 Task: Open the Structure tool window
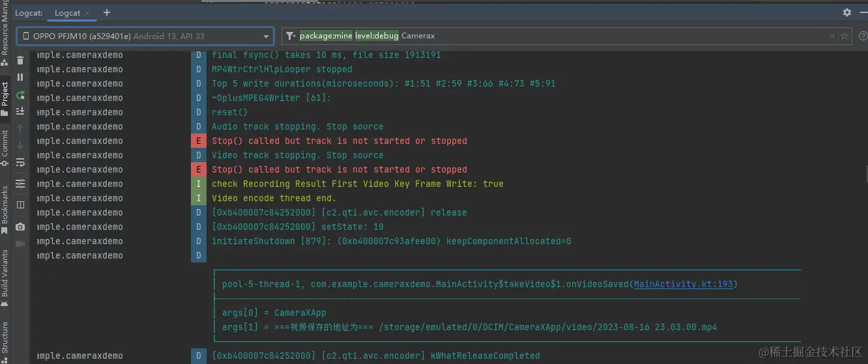pos(5,341)
